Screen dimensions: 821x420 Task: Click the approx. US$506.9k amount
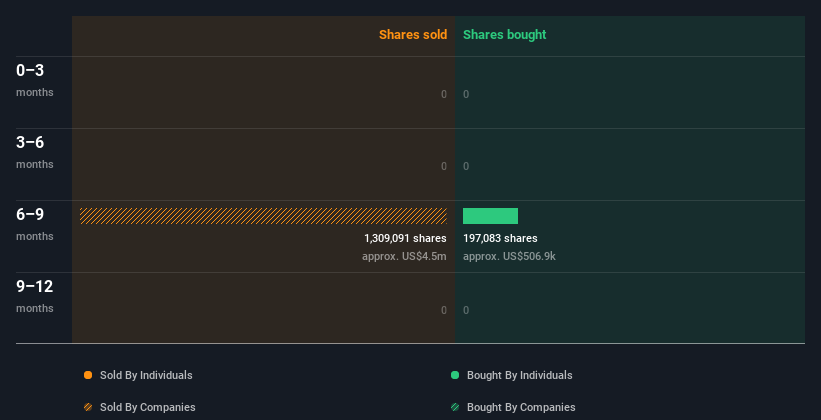(509, 257)
